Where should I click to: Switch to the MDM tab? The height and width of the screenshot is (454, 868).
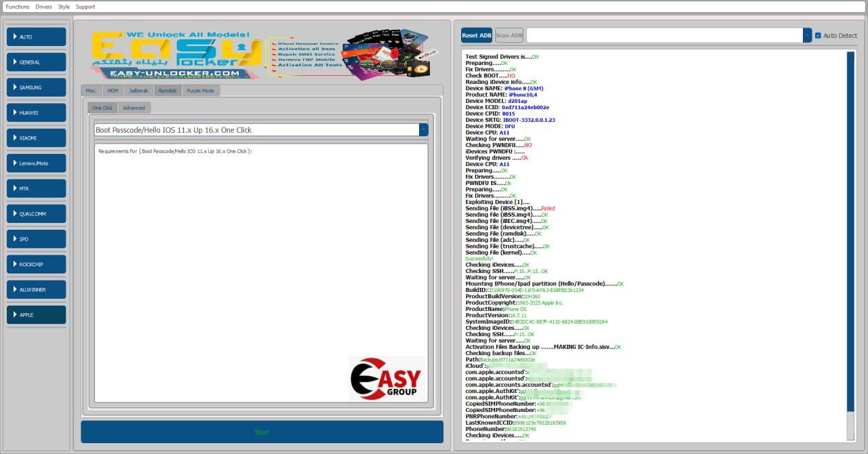tap(113, 90)
